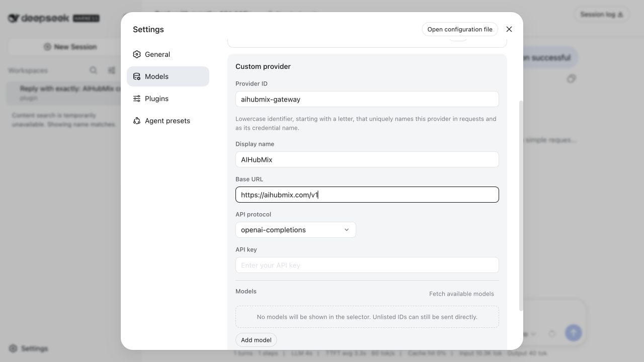Click the plus icon on New Session
This screenshot has width=644, height=362.
[x=47, y=47]
